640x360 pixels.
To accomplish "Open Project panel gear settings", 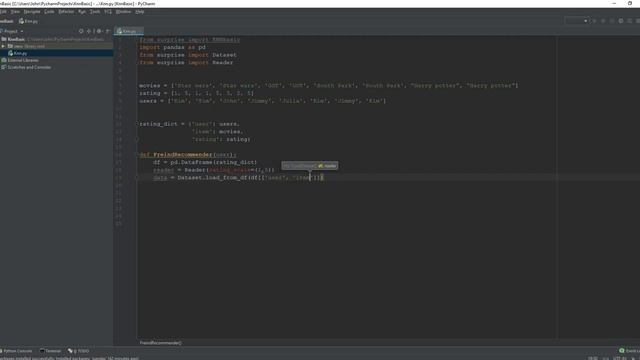I will [99, 31].
